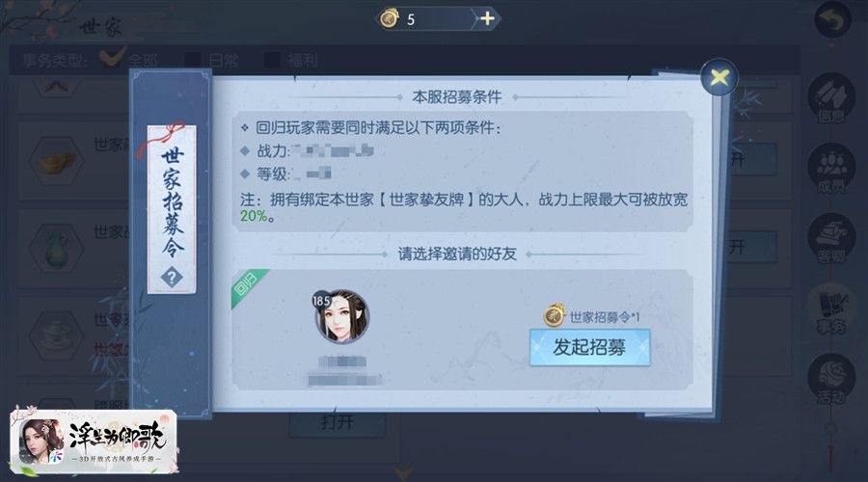Check the 日常 filter checkbox
Image resolution: width=868 pixels, height=482 pixels.
(192, 59)
